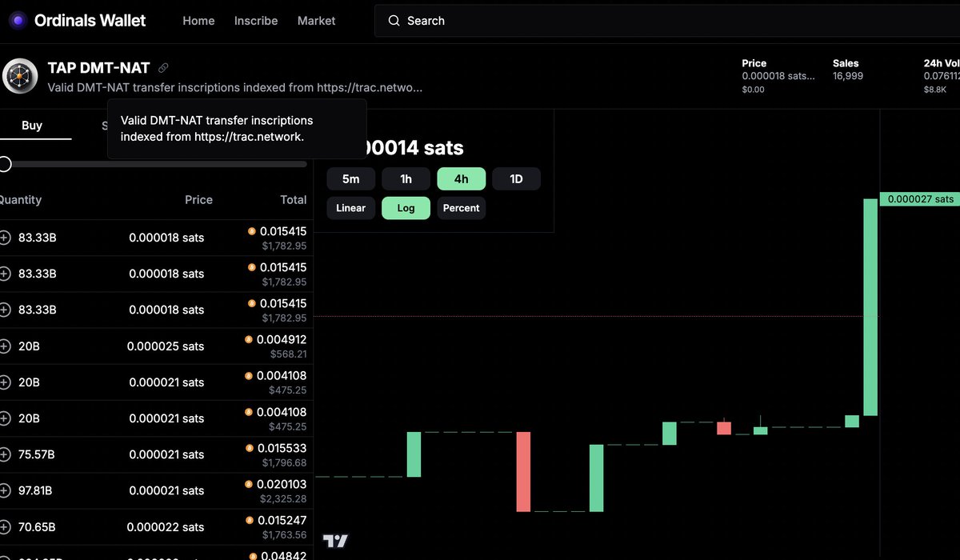Copy link icon beside TAP DMT-NAT
This screenshot has width=960, height=560.
pos(163,68)
